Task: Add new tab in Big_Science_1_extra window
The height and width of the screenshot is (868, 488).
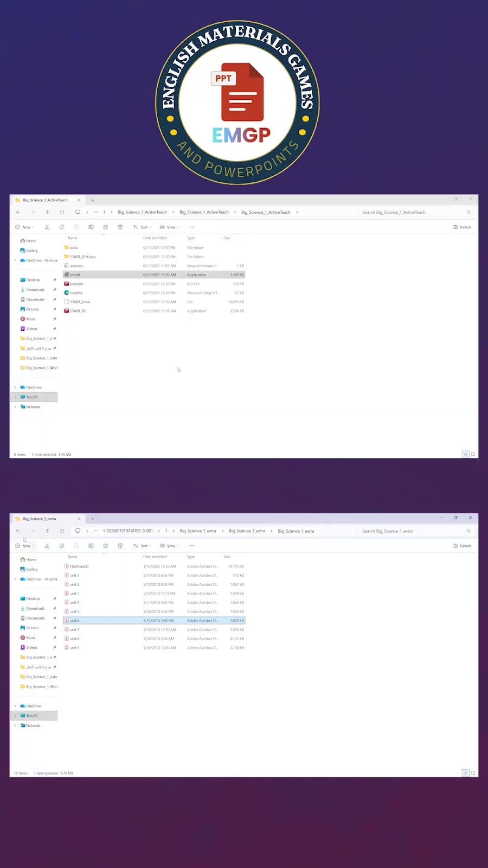Action: (x=93, y=519)
